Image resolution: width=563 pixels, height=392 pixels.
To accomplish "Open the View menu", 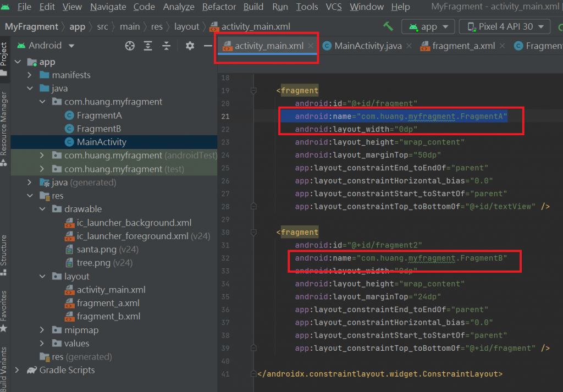I will (72, 7).
